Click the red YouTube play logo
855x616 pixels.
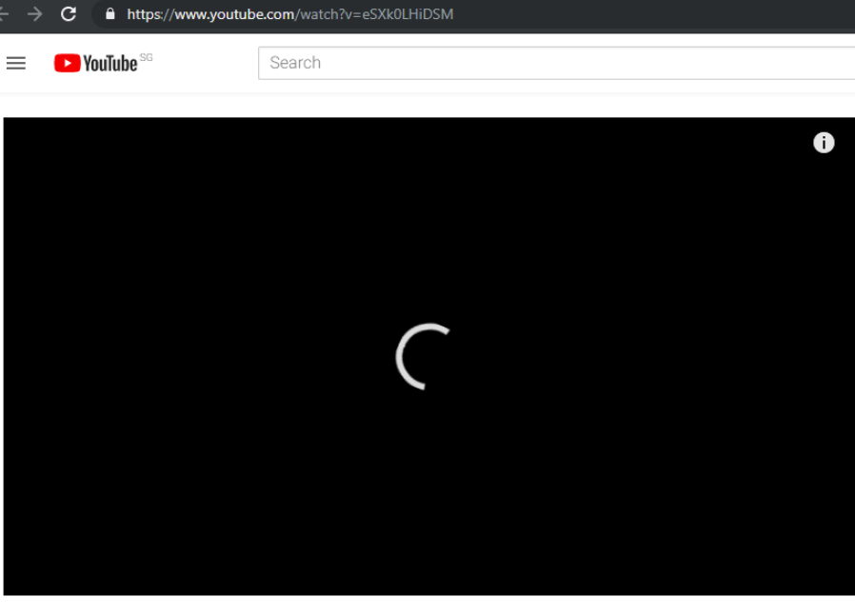point(67,64)
